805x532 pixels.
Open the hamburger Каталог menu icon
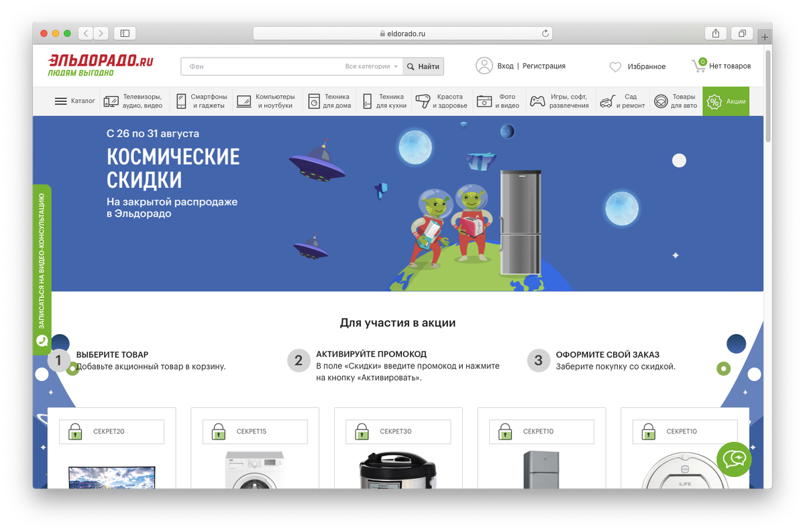(60, 101)
